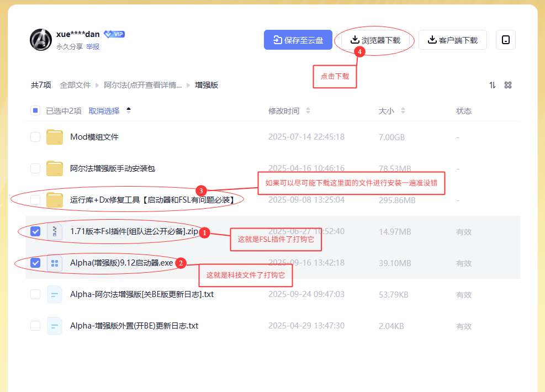545x392 pixels.
Task: Uncheck the 1.71版本Fsl插件 zip checkbox
Action: point(35,231)
